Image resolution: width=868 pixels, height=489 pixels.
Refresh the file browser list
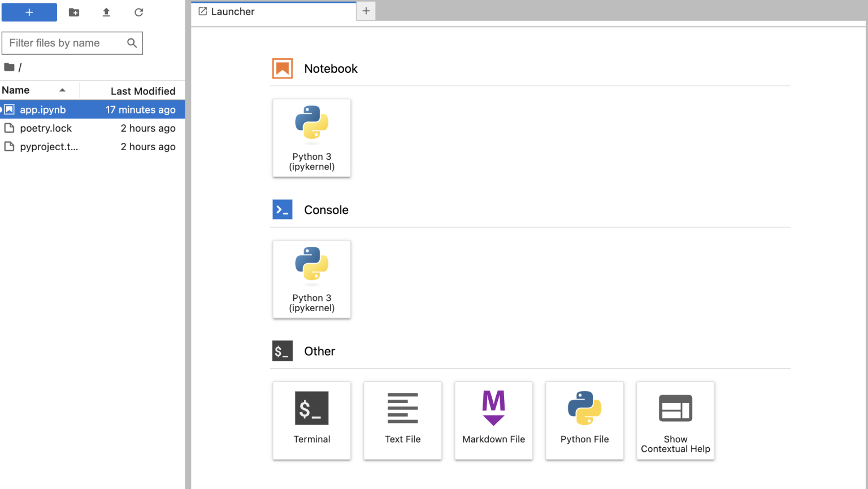pyautogui.click(x=138, y=12)
